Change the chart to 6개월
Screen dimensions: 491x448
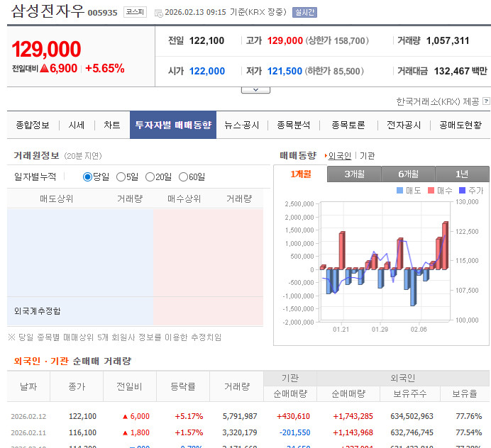coord(408,174)
